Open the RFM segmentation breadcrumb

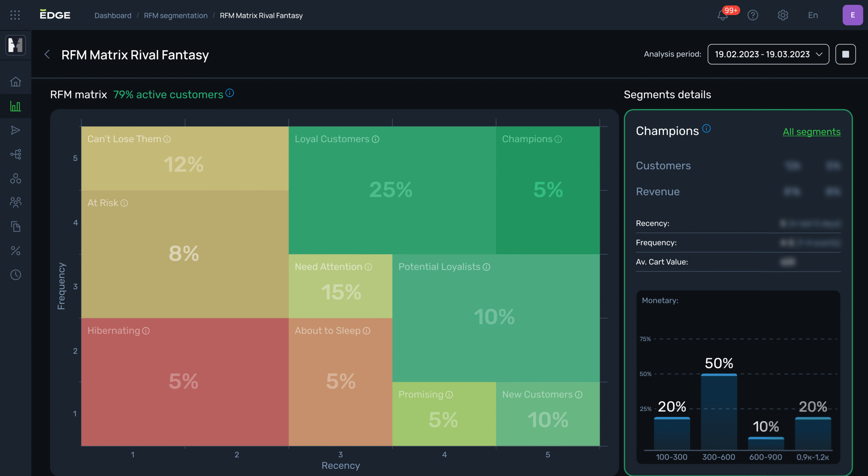(x=176, y=16)
